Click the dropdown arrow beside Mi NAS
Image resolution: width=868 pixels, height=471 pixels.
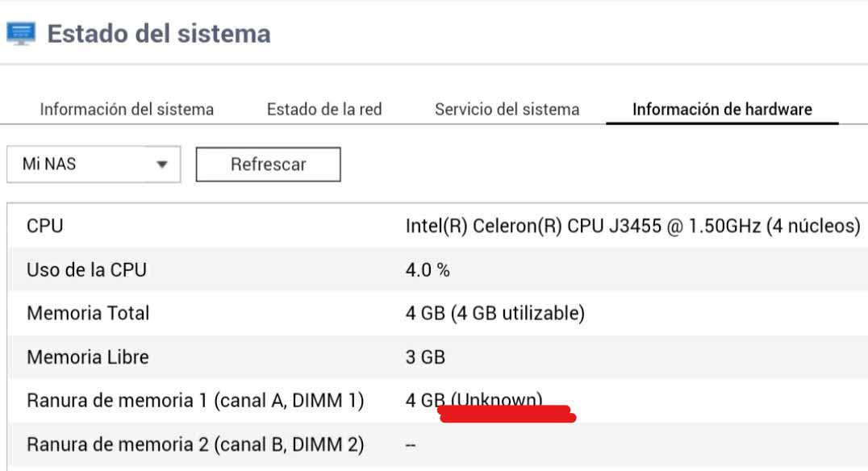click(162, 165)
